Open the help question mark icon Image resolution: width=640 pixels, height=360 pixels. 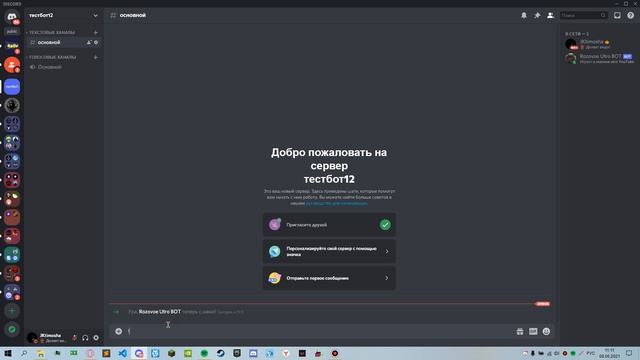click(x=631, y=15)
